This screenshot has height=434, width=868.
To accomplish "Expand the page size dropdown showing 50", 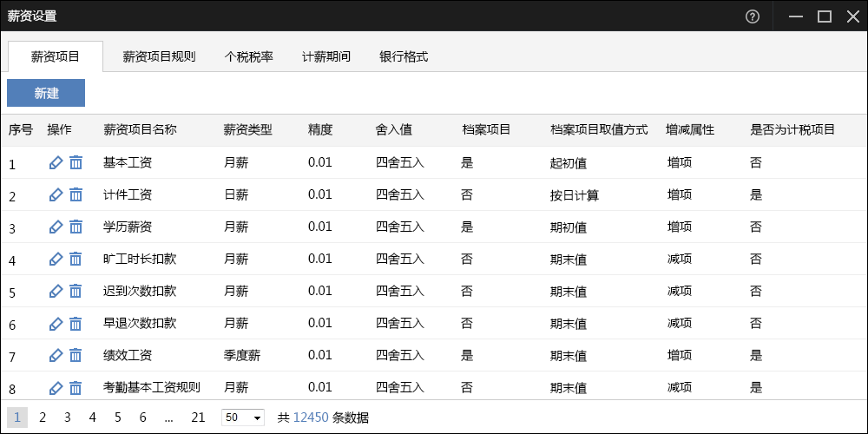I will pyautogui.click(x=243, y=418).
